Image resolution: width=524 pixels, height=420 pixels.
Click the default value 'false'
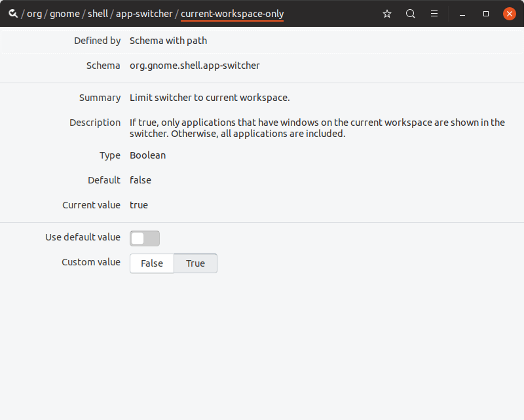coord(140,180)
